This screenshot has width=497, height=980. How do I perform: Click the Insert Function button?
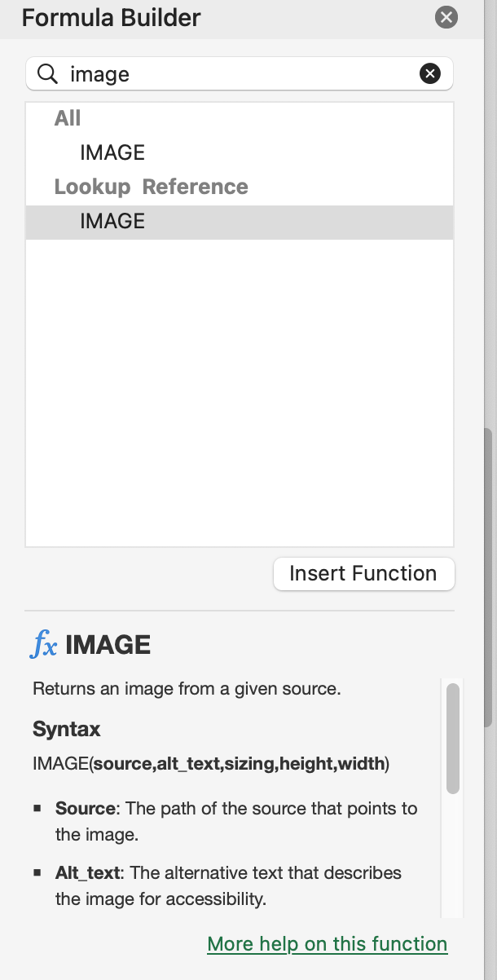(x=363, y=573)
